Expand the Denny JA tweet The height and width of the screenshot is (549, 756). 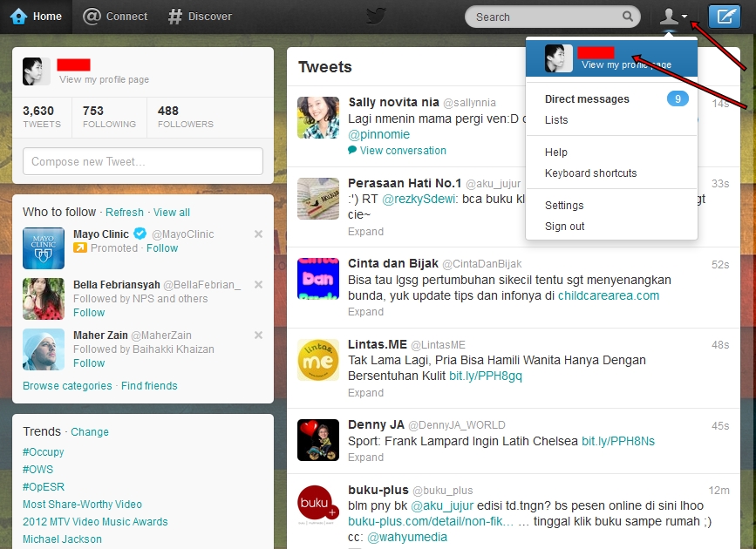(365, 457)
